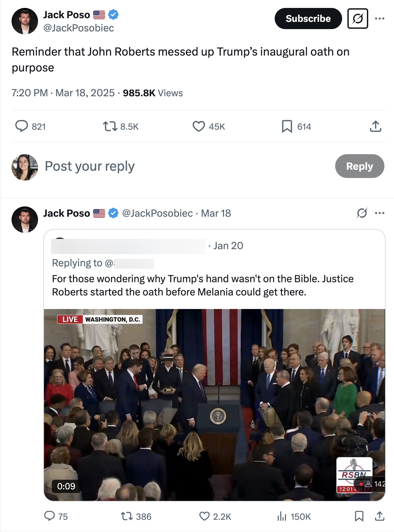Bookmark the second post
394x532 pixels.
pos(359,516)
